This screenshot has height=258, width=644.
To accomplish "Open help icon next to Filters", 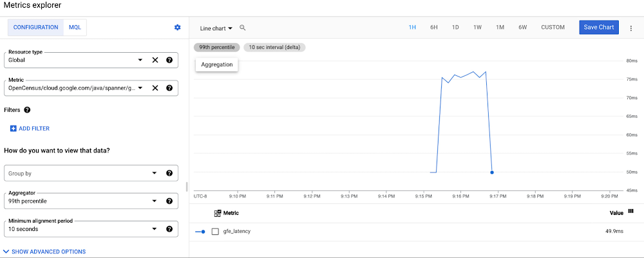I will tap(27, 110).
